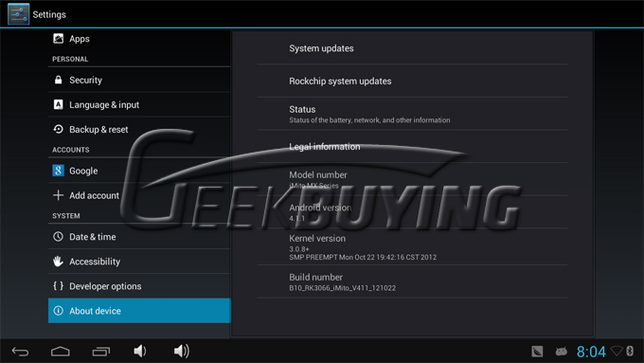Click the Accessibility hand icon
The width and height of the screenshot is (644, 363).
coord(59,261)
